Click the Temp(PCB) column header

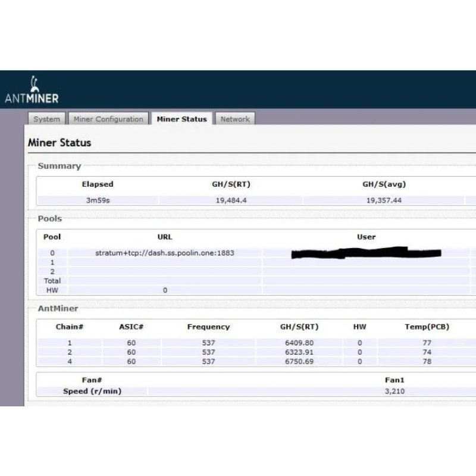[x=427, y=327]
